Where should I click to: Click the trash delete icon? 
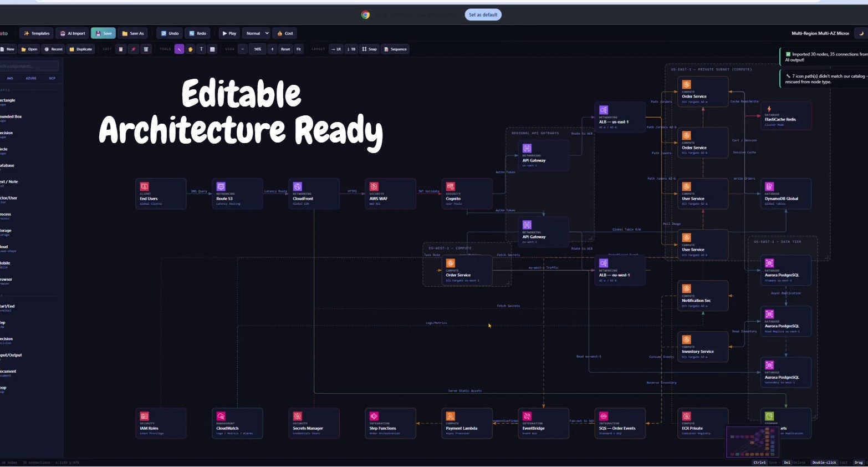(x=146, y=49)
